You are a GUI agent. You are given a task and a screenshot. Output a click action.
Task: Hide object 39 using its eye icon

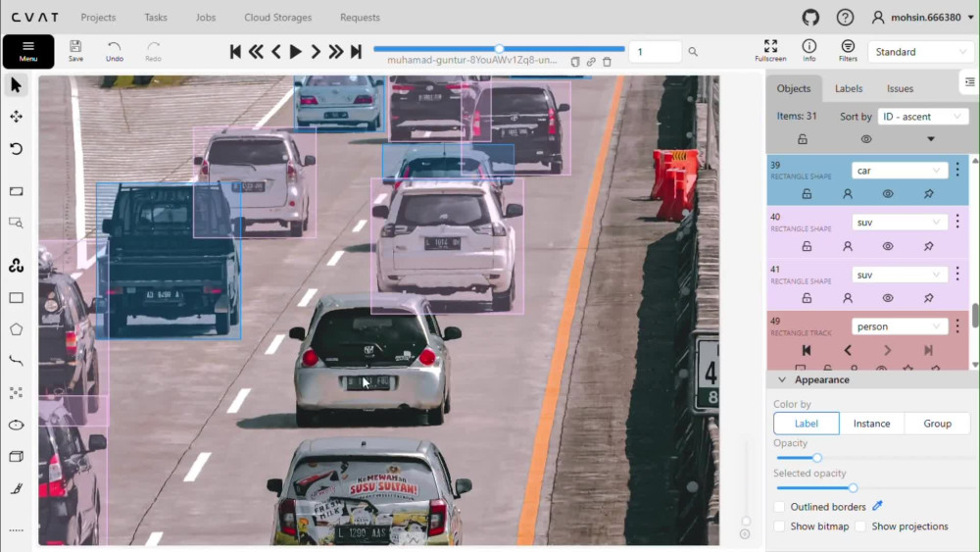(888, 194)
